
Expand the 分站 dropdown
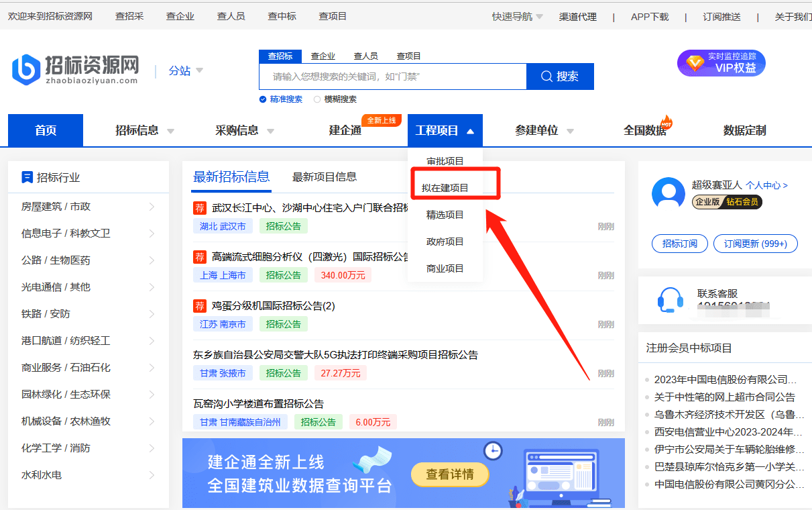tap(199, 70)
